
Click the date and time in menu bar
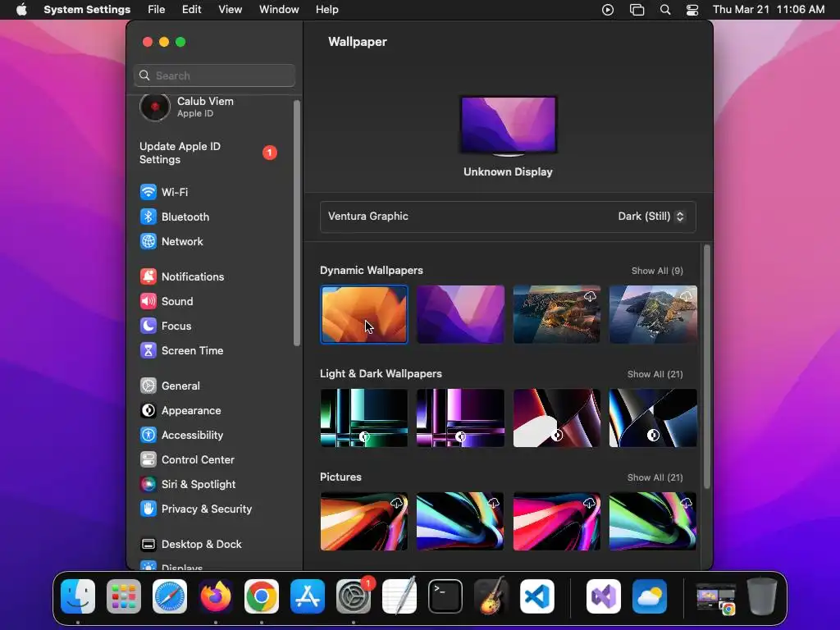coord(768,10)
